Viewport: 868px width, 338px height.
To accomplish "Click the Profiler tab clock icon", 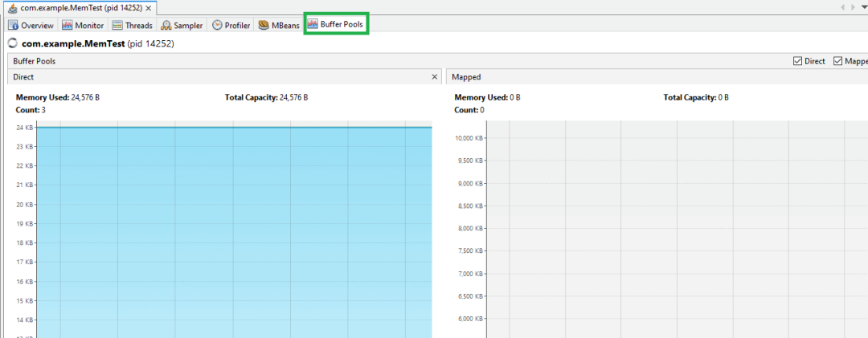I will (217, 26).
